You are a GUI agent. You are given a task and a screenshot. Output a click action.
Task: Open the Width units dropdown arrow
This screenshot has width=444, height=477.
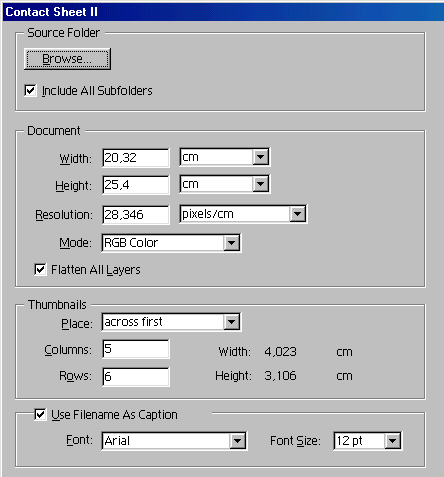coord(260,157)
